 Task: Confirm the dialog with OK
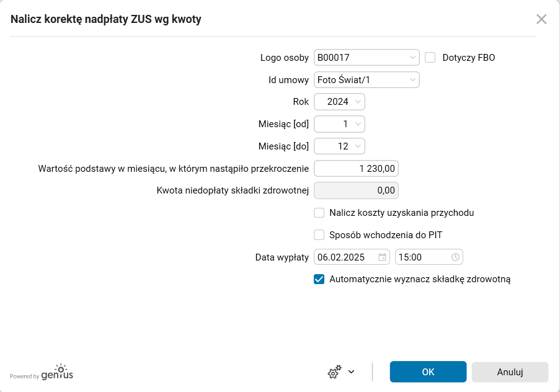[x=428, y=372]
